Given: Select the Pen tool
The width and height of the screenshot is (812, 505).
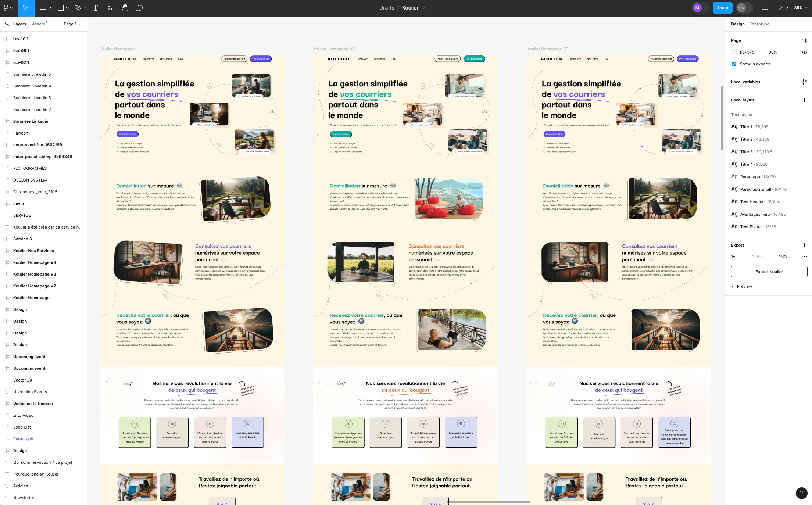Looking at the screenshot, I should point(78,8).
